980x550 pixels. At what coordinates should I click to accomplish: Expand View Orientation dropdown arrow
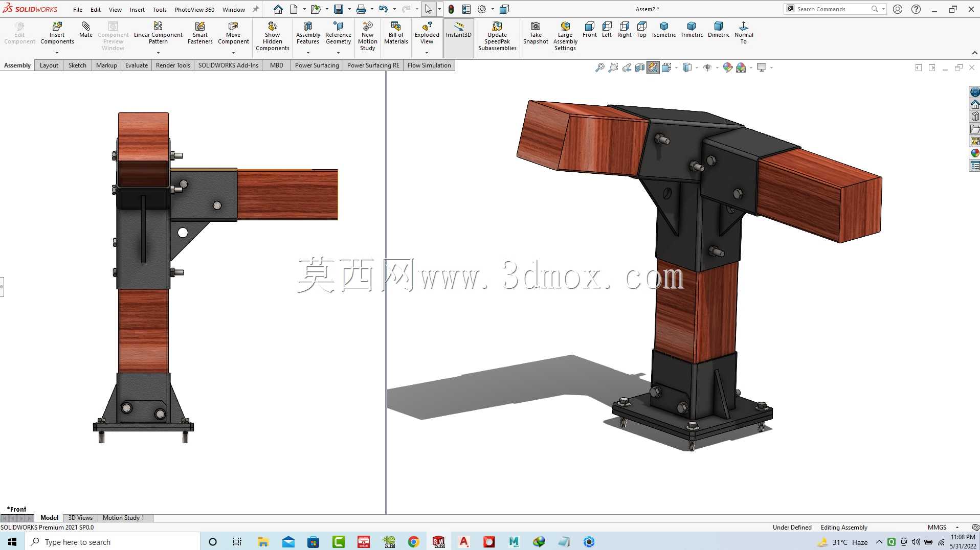[x=677, y=67]
